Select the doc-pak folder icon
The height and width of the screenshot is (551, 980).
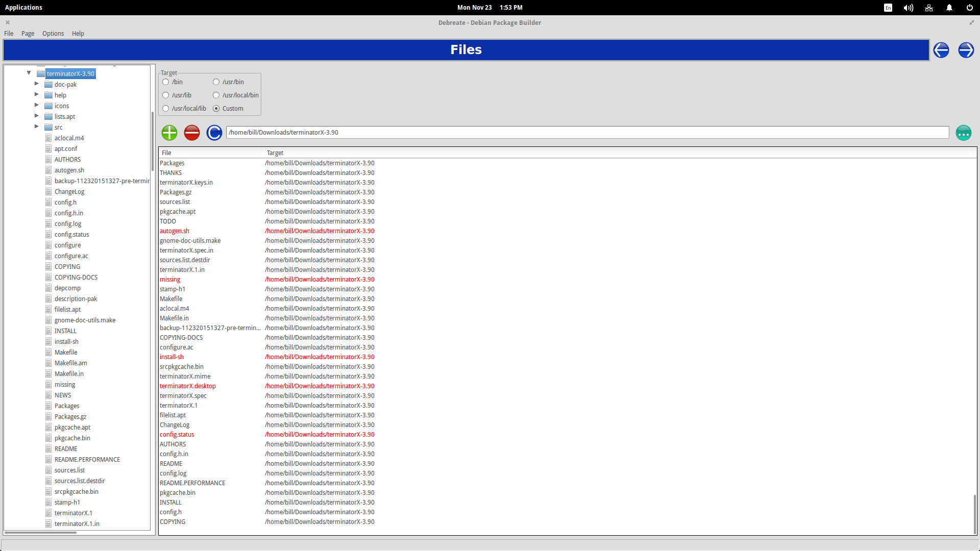[x=48, y=85]
